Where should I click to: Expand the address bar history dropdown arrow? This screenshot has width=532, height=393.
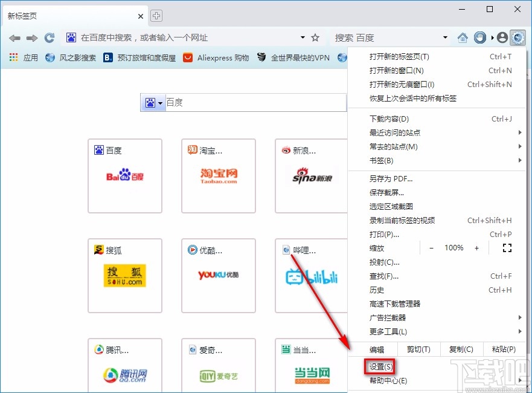click(303, 37)
